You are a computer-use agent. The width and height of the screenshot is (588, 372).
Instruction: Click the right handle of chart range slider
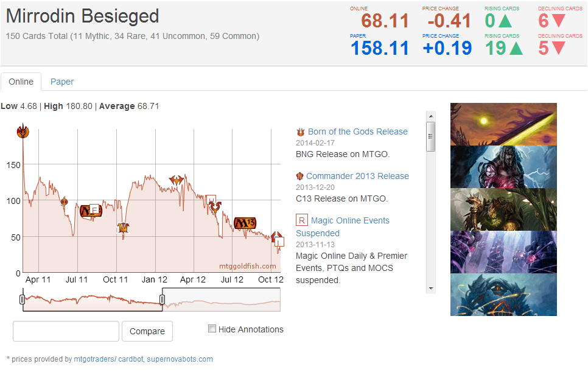tap(162, 300)
